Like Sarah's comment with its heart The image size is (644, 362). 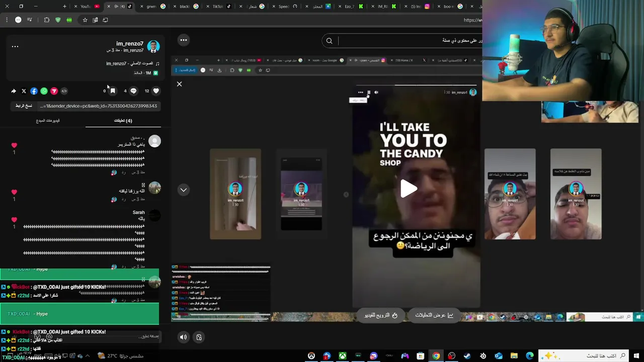click(14, 220)
